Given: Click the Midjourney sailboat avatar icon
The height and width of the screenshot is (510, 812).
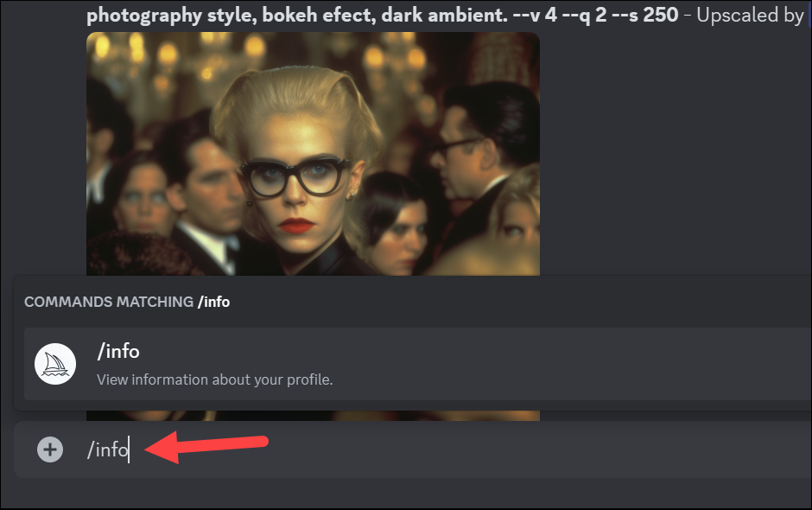Looking at the screenshot, I should pos(55,364).
